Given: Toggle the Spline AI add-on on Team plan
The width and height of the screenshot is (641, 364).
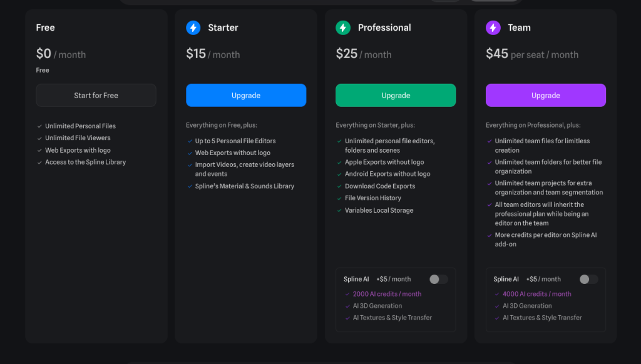Looking at the screenshot, I should (x=588, y=280).
